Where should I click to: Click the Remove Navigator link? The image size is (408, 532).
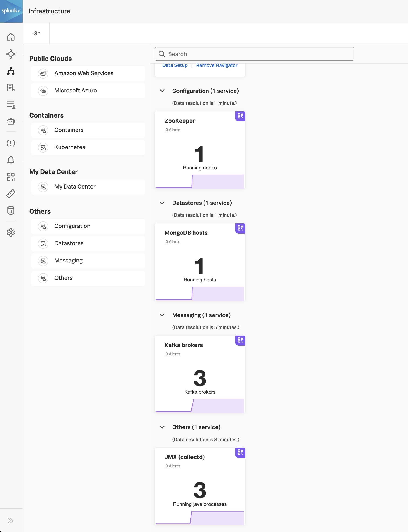click(x=217, y=65)
